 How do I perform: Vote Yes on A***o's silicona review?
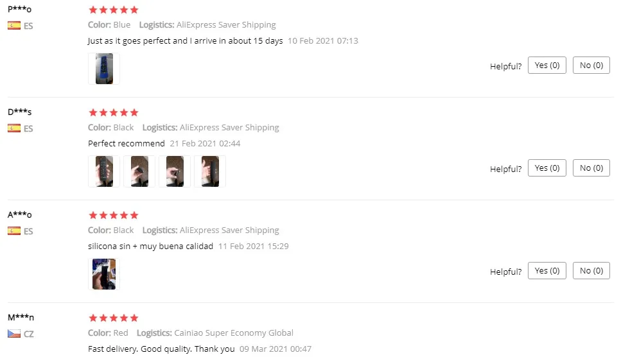coord(547,270)
